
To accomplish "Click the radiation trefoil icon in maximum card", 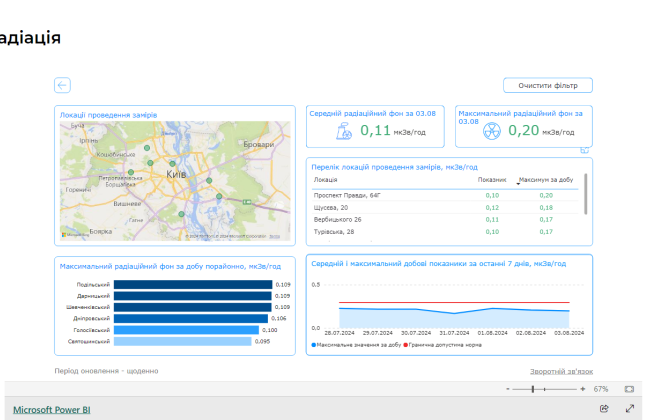I will tap(492, 130).
